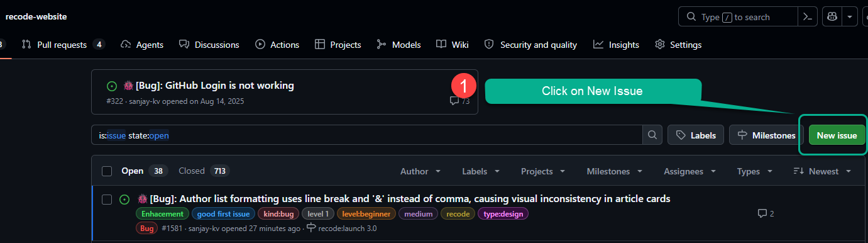
Task: Click the Discussions speech-bubble icon
Action: [x=184, y=45]
